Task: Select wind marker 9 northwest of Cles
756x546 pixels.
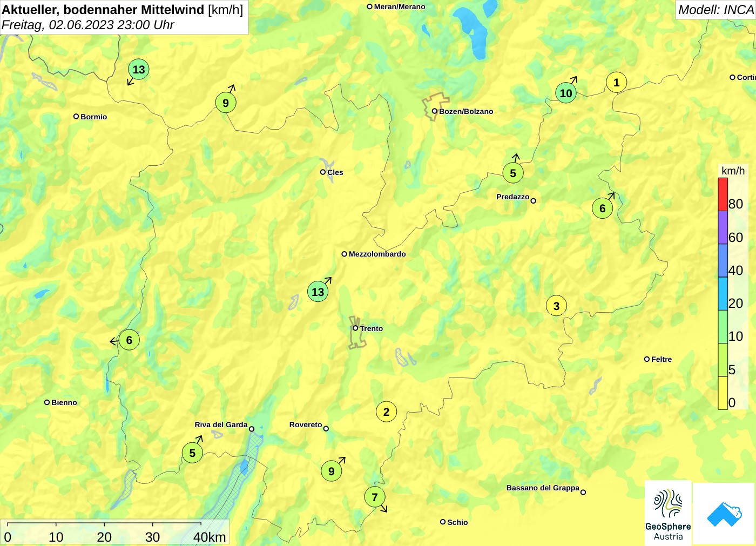Action: (226, 103)
